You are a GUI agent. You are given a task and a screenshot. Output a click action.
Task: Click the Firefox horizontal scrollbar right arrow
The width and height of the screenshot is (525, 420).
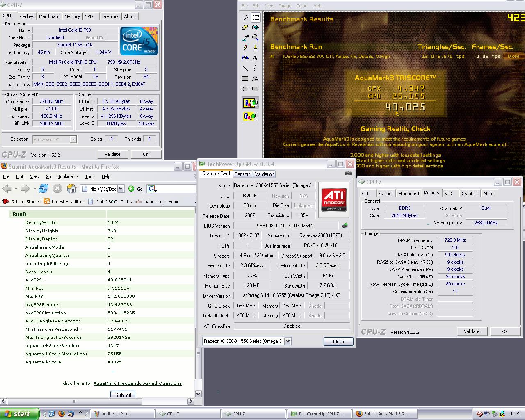point(191,401)
